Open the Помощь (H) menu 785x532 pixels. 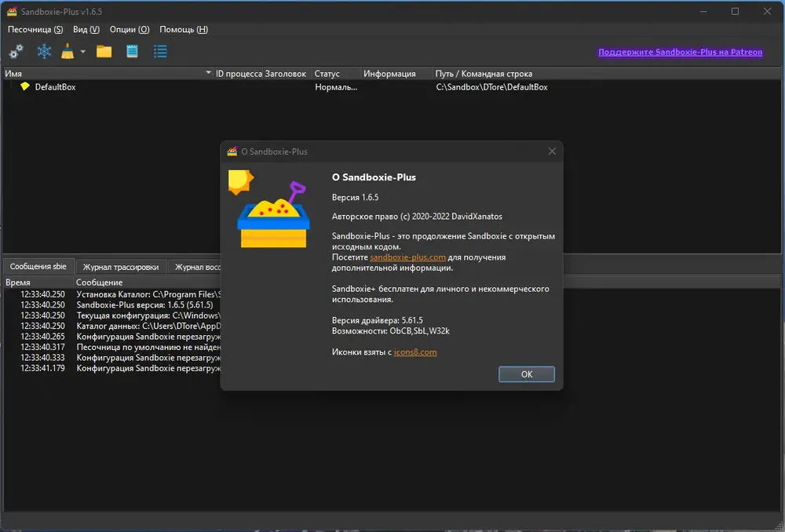pos(184,30)
